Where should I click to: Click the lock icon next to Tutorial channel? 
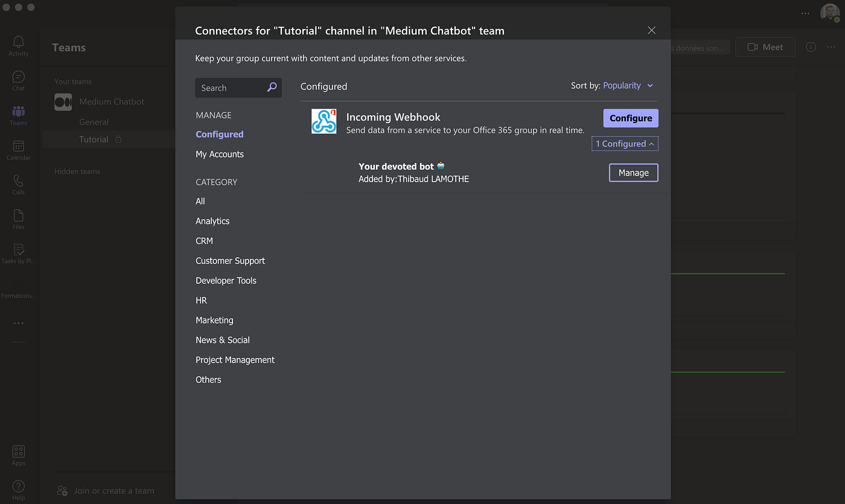coord(118,139)
